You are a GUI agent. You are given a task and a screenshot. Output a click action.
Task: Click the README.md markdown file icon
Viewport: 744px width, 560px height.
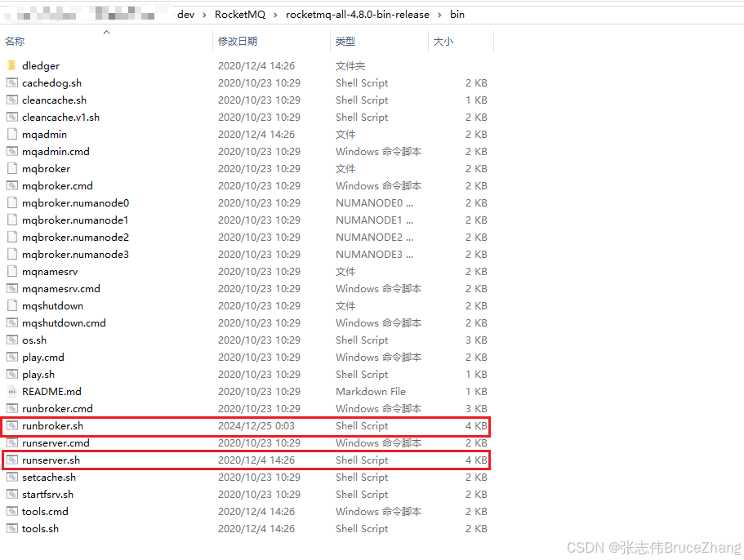click(x=12, y=391)
